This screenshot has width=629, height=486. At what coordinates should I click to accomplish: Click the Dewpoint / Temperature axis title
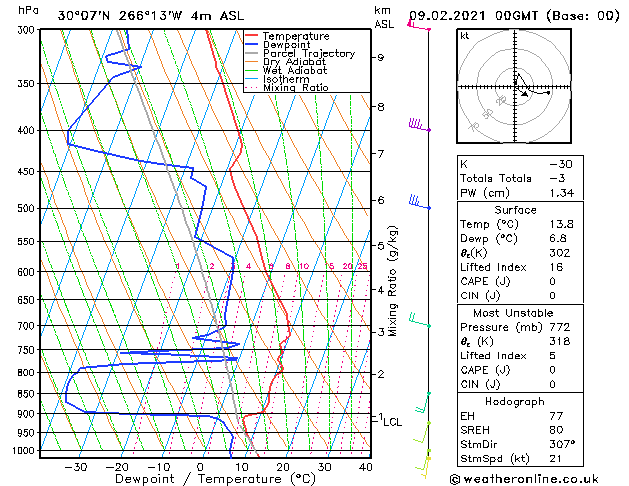215,479
